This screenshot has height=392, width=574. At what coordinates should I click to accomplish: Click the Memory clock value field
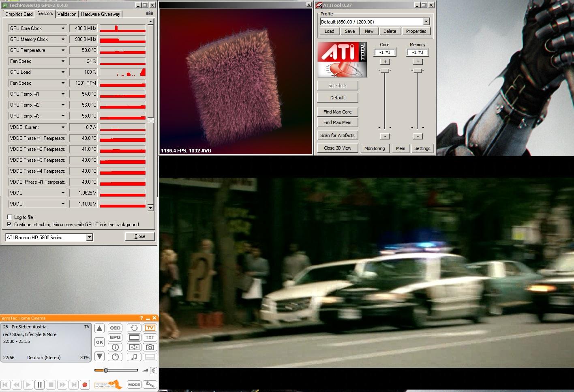tap(418, 52)
